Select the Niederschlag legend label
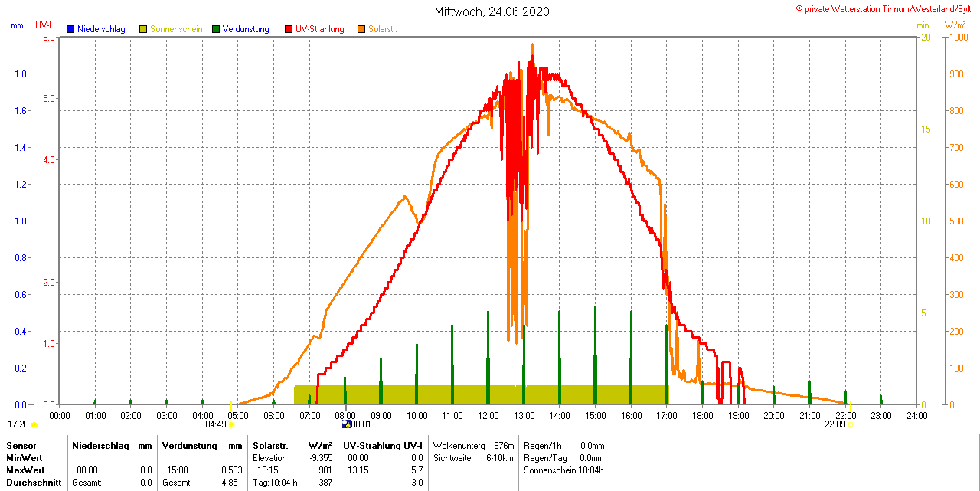This screenshot has height=491, width=980. pyautogui.click(x=102, y=29)
